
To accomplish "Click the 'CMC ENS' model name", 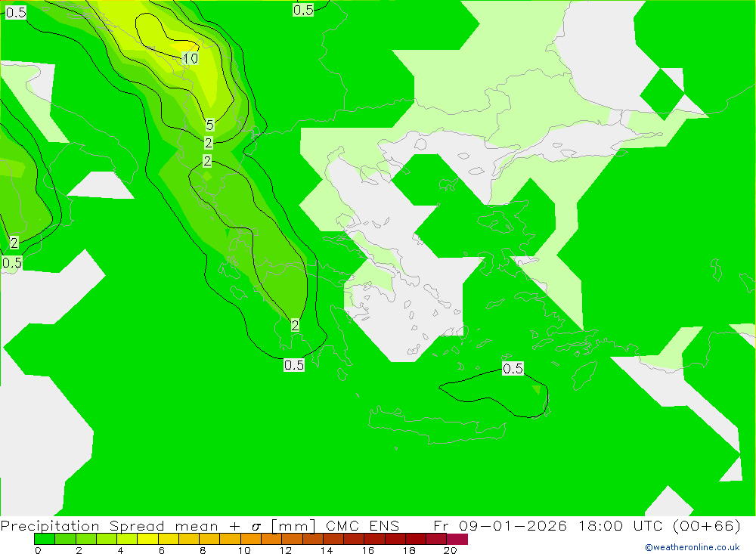I will coord(363,525).
